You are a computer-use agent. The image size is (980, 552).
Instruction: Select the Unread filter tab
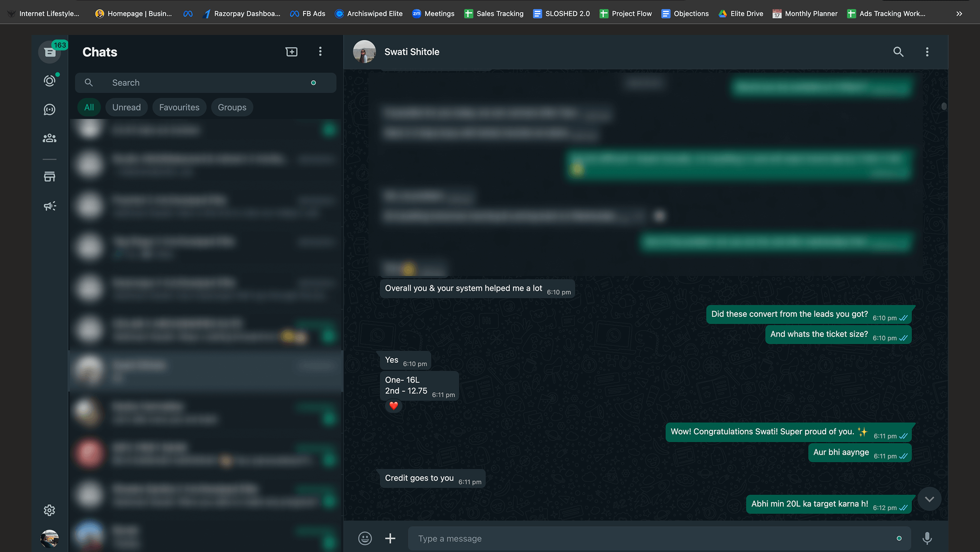[127, 108]
